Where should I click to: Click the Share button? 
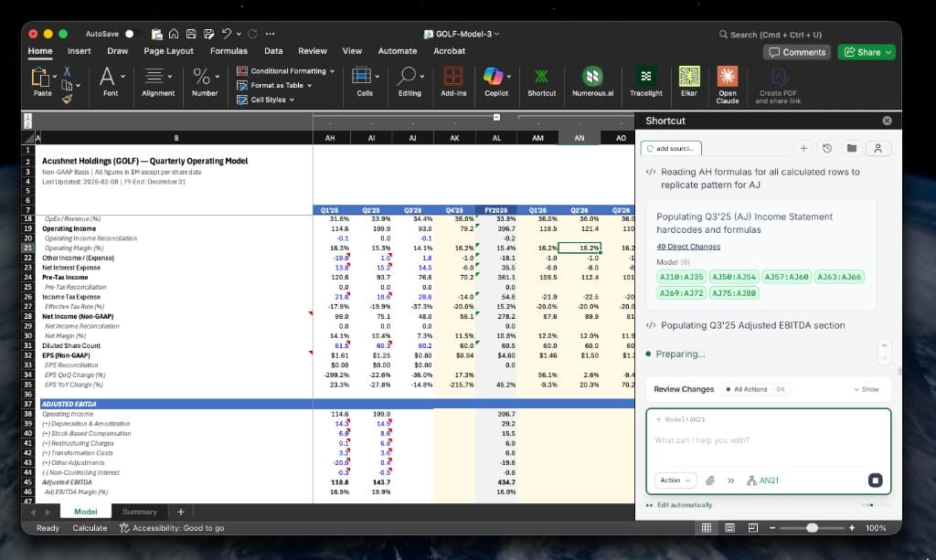pyautogui.click(x=865, y=52)
